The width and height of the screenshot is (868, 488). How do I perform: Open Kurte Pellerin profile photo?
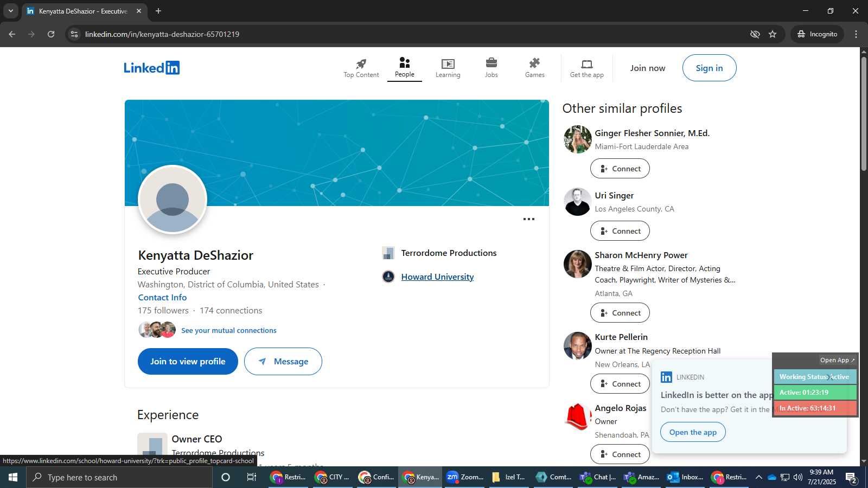[577, 346]
